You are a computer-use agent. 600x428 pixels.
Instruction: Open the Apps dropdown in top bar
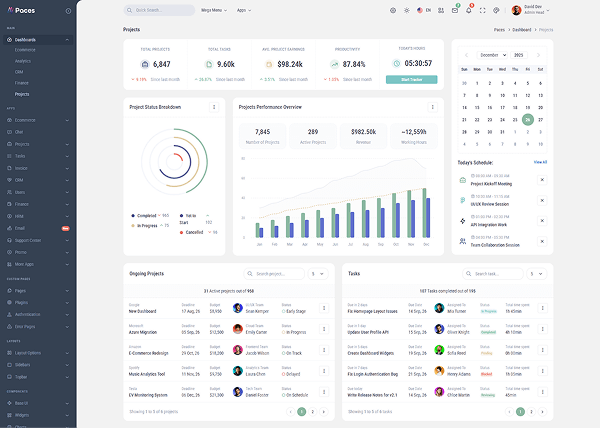(x=243, y=10)
